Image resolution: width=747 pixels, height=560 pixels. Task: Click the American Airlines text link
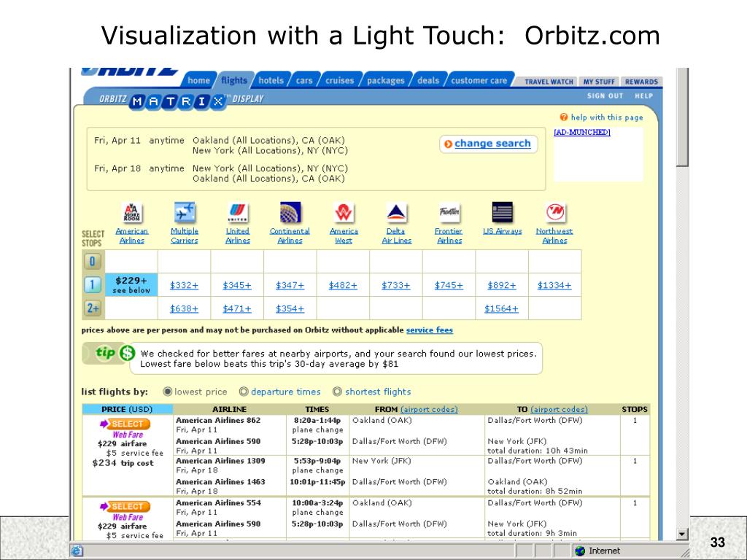coord(132,236)
